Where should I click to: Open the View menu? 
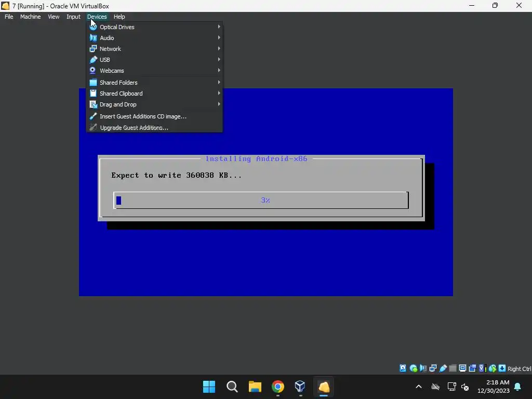pyautogui.click(x=54, y=17)
